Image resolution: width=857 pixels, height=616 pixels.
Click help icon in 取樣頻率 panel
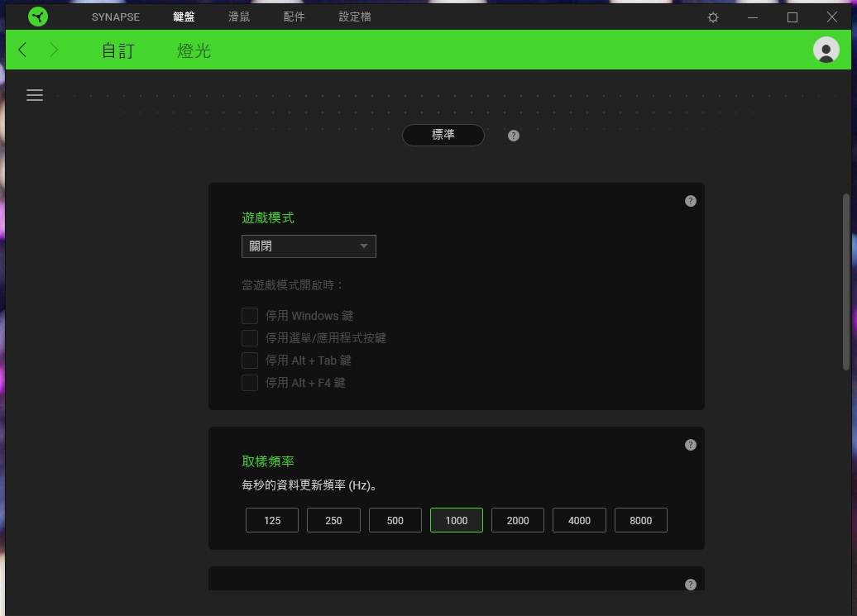coord(690,445)
